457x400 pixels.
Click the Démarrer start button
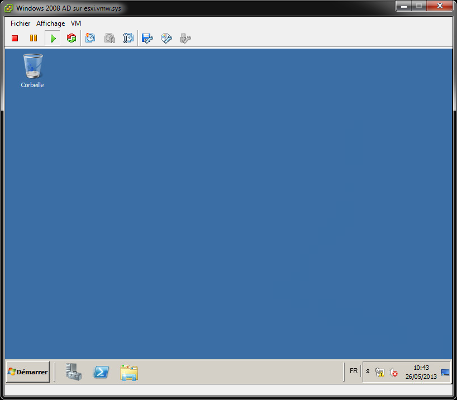click(x=28, y=372)
